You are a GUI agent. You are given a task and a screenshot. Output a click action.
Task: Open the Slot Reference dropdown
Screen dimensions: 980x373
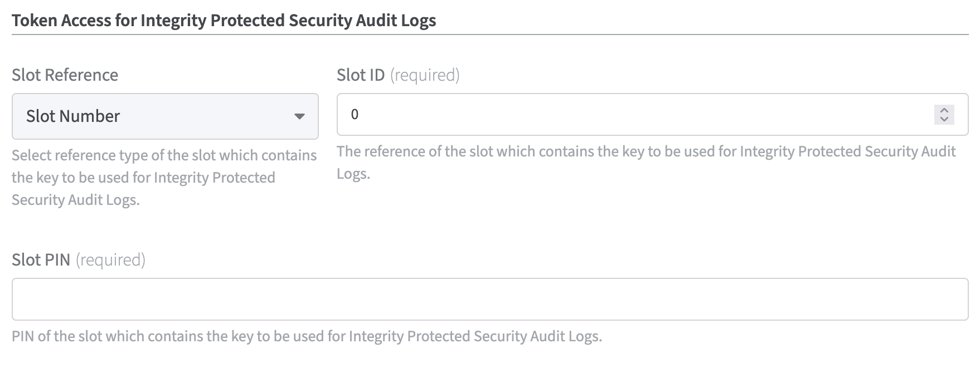(x=165, y=116)
